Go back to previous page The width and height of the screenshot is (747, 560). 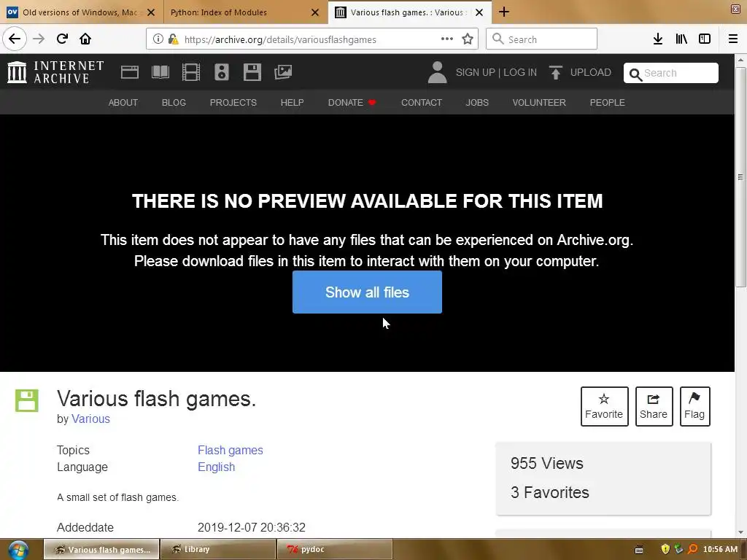click(15, 39)
